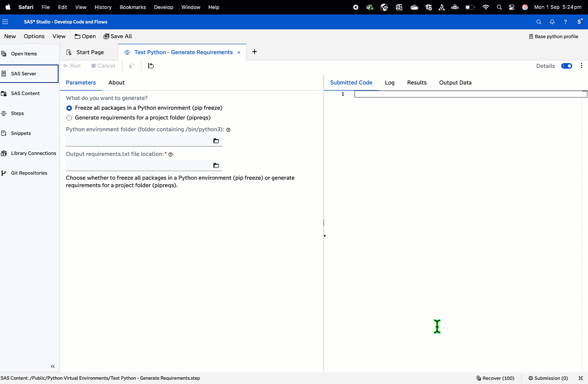Viewport: 588px width, 384px height.
Task: Open the notifications bell icon
Action: click(x=552, y=22)
